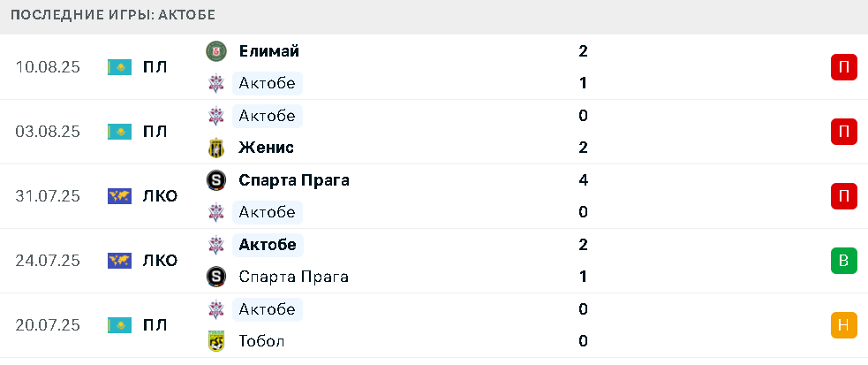Click Актобе logo in 10.08.25 match
The height and width of the screenshot is (365, 868).
coord(215,84)
